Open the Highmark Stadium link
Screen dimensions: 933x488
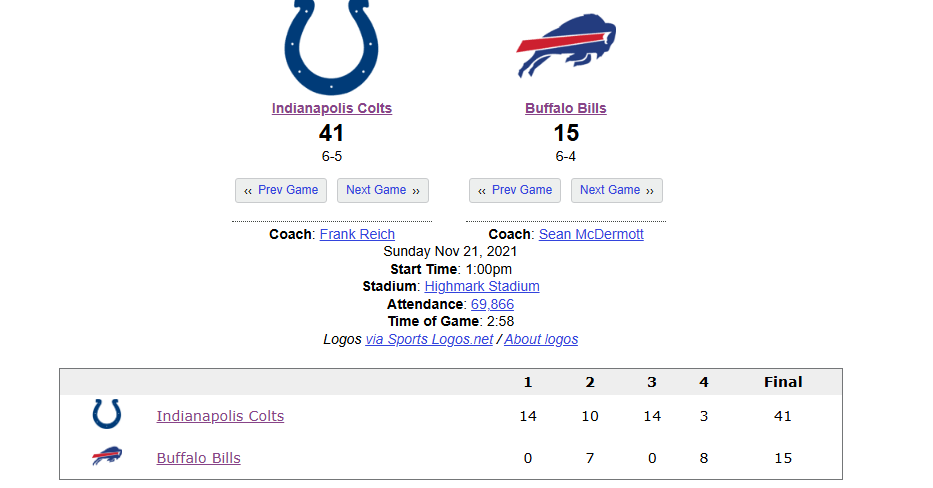tap(482, 286)
